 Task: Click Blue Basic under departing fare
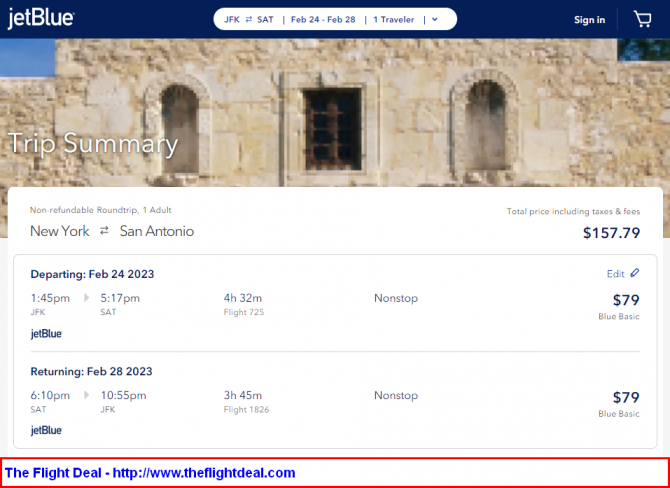[x=619, y=317]
